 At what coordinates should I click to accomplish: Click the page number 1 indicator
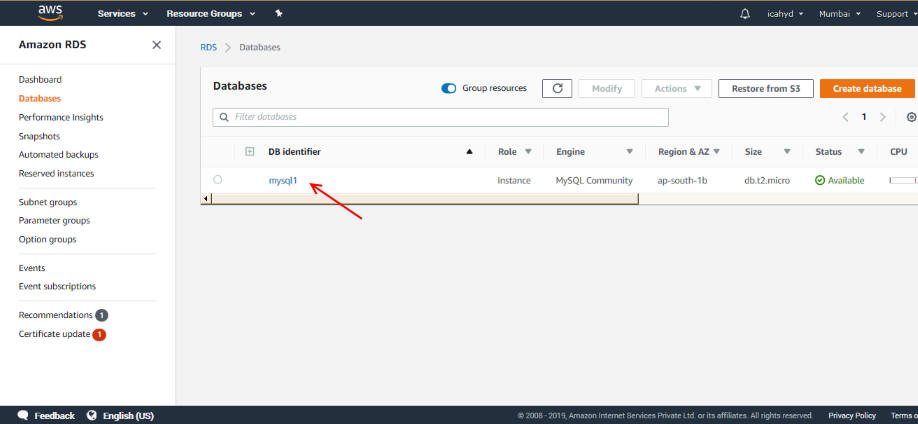[x=864, y=117]
